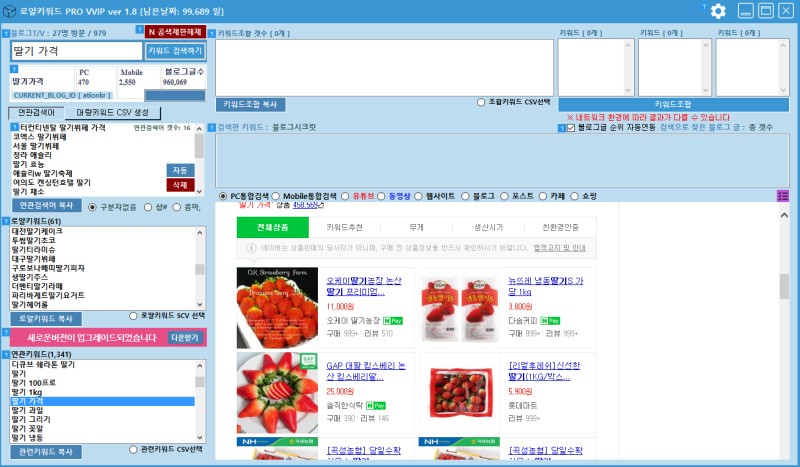Screen dimensions: 800x467
Task: Click up arrow of 연관키워드 list scrollbar
Action: pyautogui.click(x=199, y=365)
